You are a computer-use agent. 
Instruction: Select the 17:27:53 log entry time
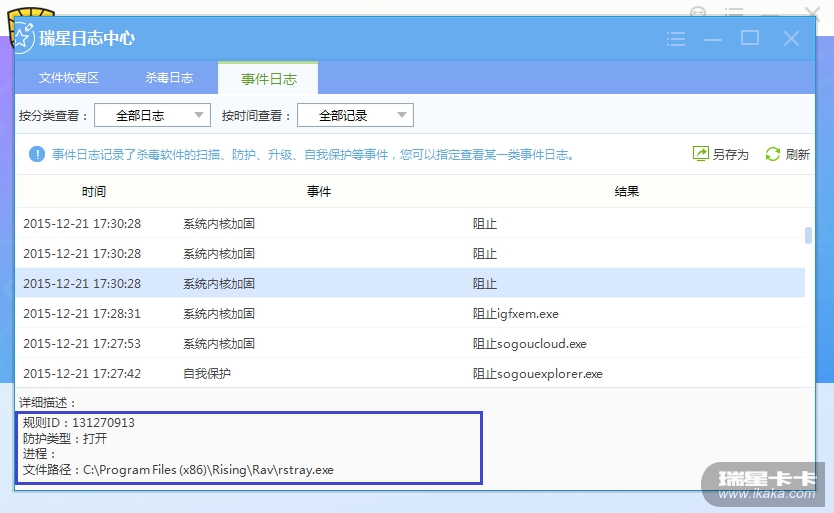point(82,344)
